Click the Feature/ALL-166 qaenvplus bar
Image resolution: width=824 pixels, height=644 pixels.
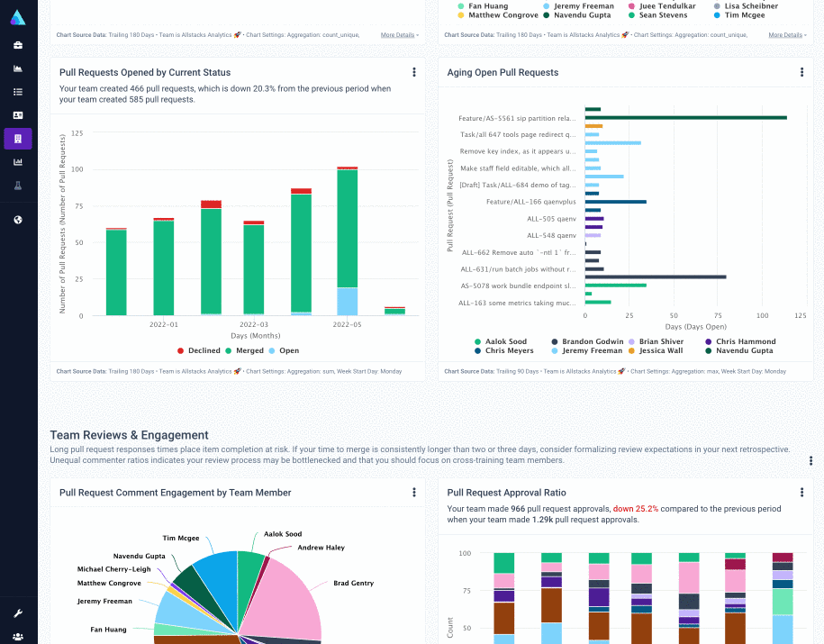pyautogui.click(x=615, y=202)
